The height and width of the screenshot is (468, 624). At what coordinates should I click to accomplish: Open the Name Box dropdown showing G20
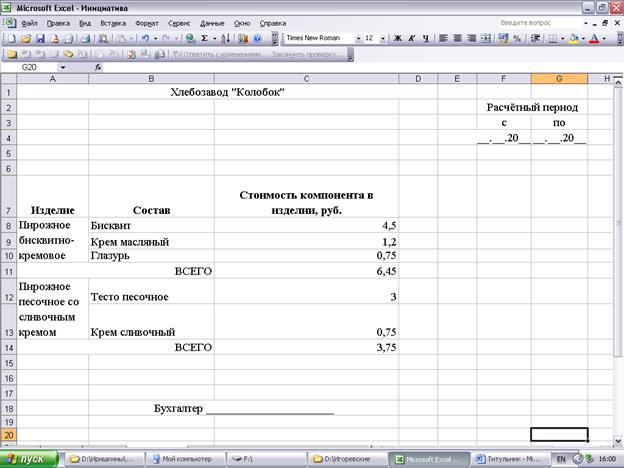62,67
